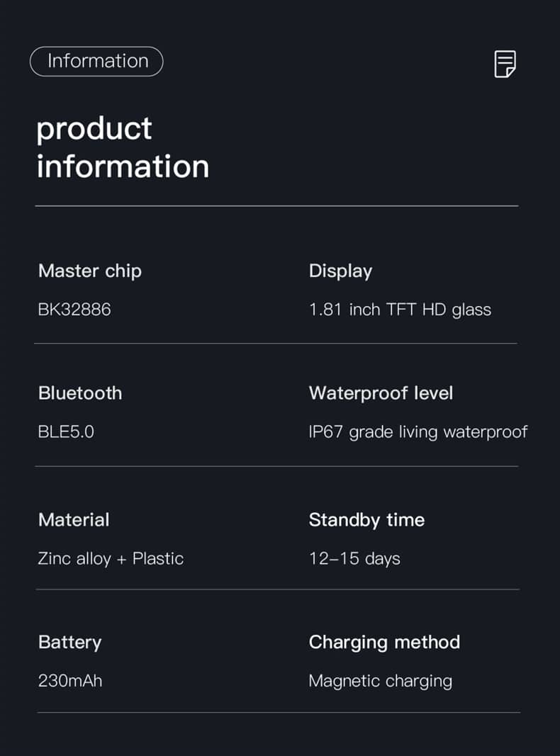560x756 pixels.
Task: Click the Waterproof level label
Action: [381, 393]
